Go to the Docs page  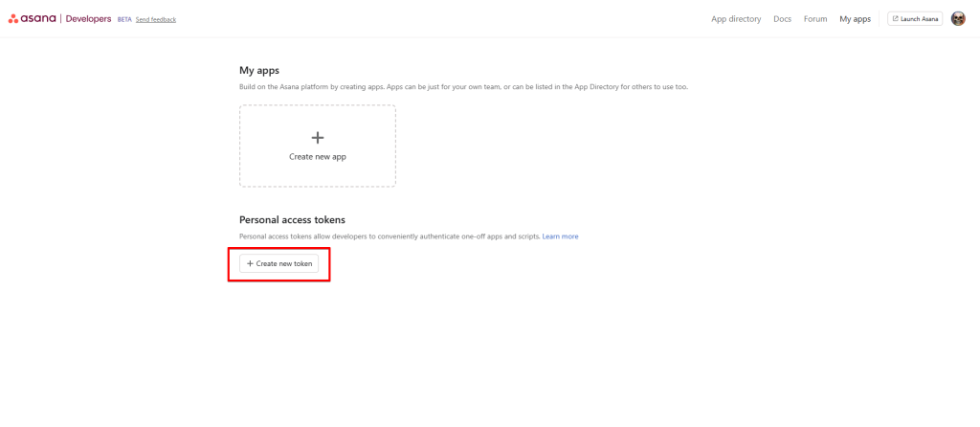point(782,19)
